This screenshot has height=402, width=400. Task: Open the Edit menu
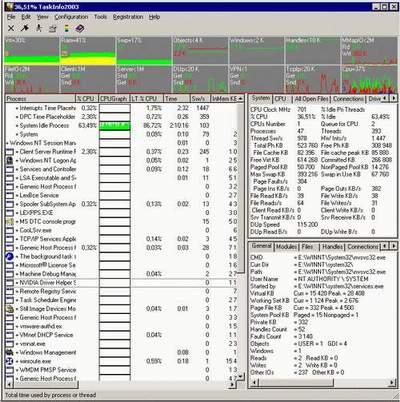click(x=26, y=17)
